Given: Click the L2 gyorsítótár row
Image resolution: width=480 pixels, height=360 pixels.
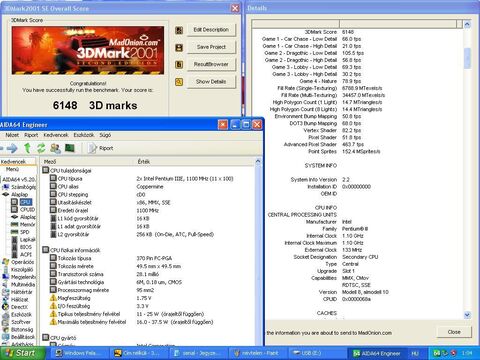Looking at the screenshot, I should 132,234.
